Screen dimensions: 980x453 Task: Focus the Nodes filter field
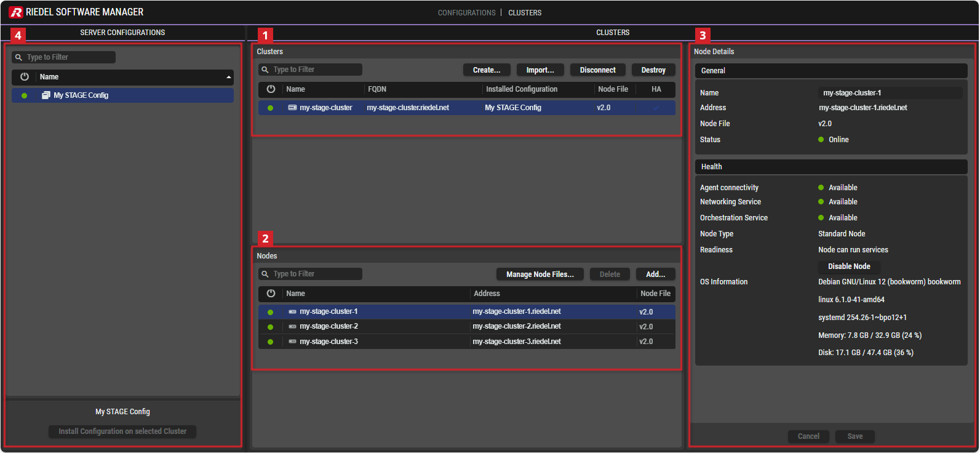(x=310, y=274)
